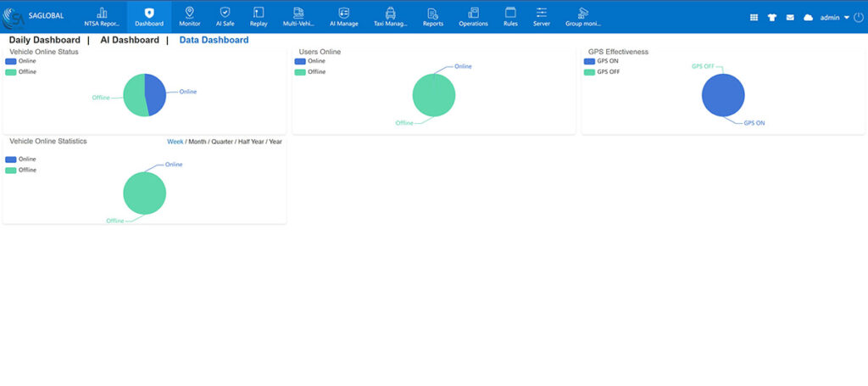Click the Users Online card title
Image resolution: width=868 pixels, height=386 pixels.
click(x=320, y=52)
